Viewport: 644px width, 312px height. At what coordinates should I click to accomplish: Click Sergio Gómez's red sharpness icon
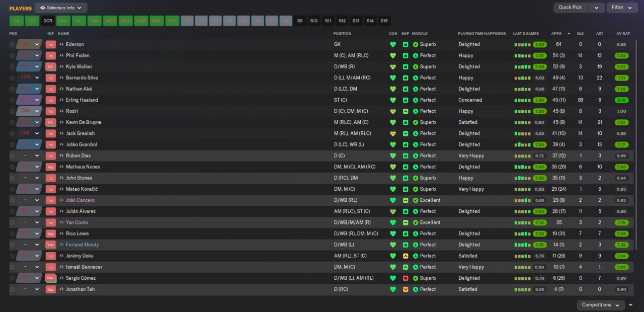(x=406, y=278)
